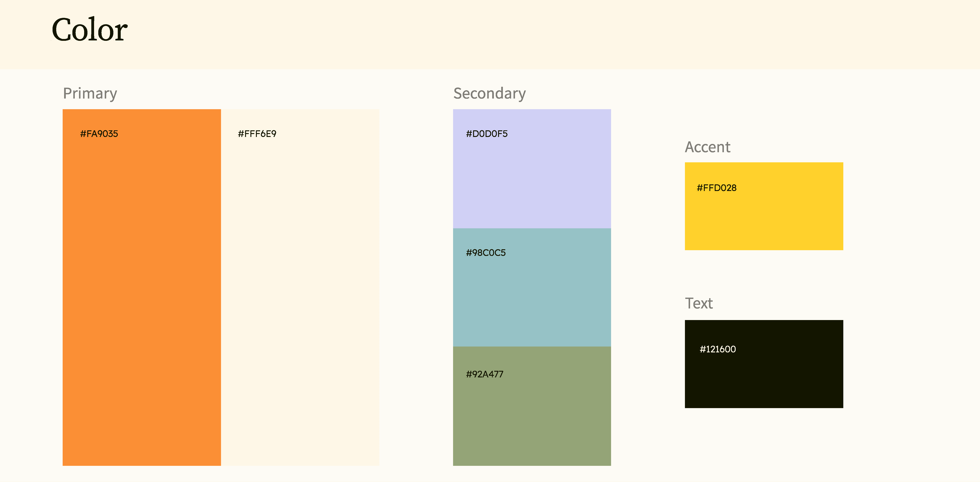Viewport: 980px width, 482px height.
Task: Click the #92A477 hex code label
Action: click(x=485, y=374)
